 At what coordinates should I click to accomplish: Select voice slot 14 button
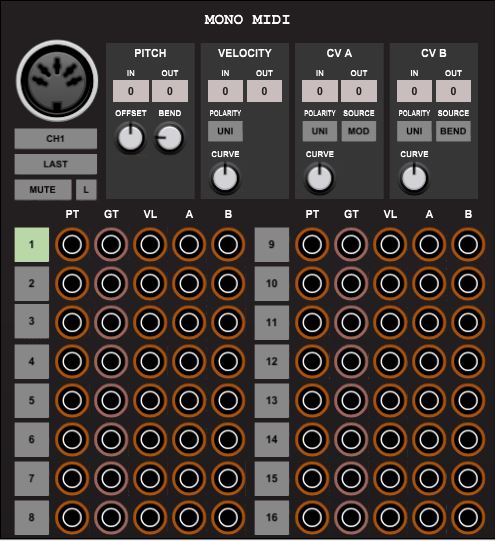click(272, 440)
